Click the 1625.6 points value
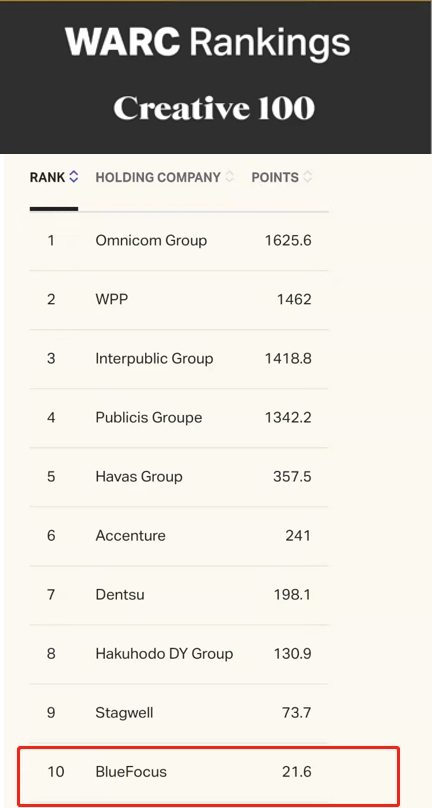 click(288, 241)
